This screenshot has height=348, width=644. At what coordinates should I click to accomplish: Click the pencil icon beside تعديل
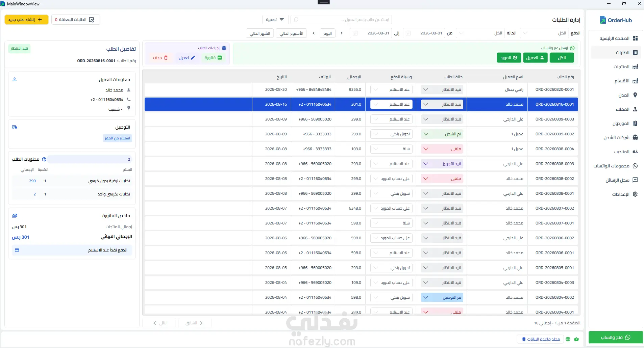(193, 58)
